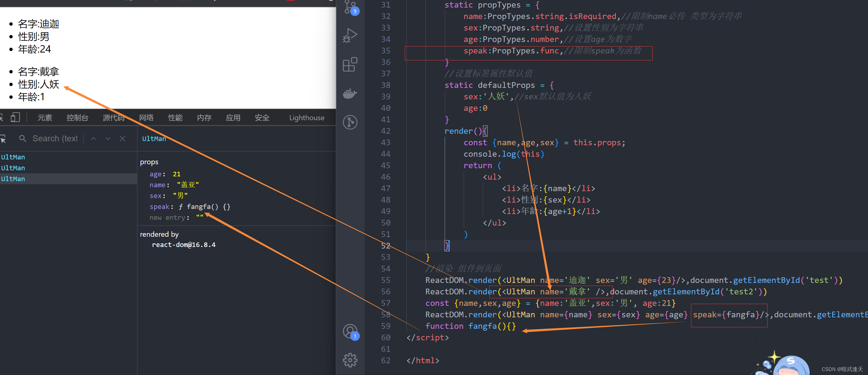Open the Source Control view icon
This screenshot has width=868, height=375.
(350, 7)
